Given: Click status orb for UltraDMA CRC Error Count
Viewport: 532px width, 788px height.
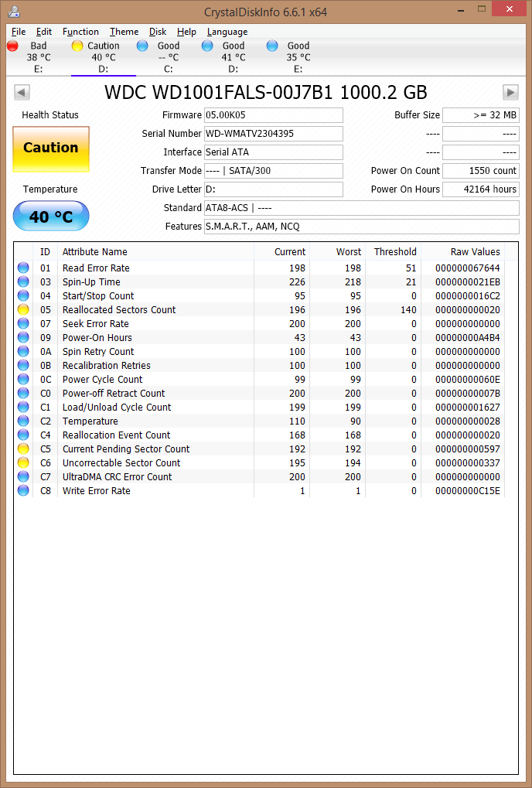Looking at the screenshot, I should click(23, 476).
